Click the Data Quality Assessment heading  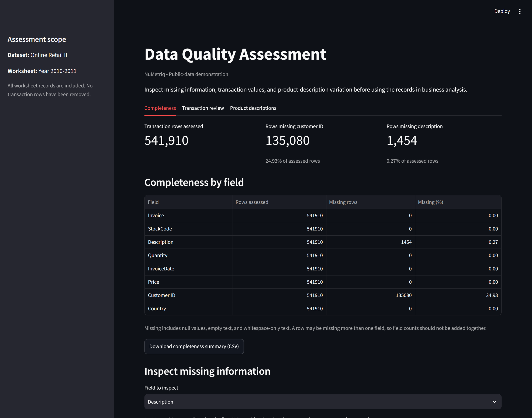tap(235, 54)
